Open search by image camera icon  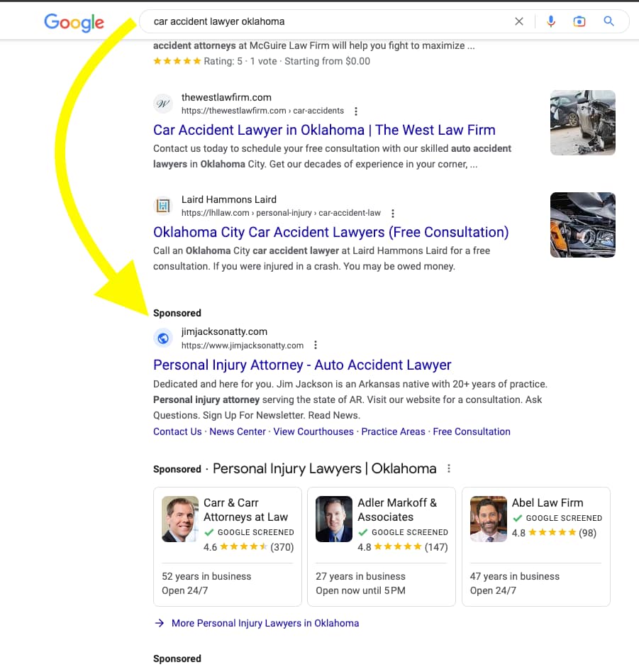[x=579, y=21]
